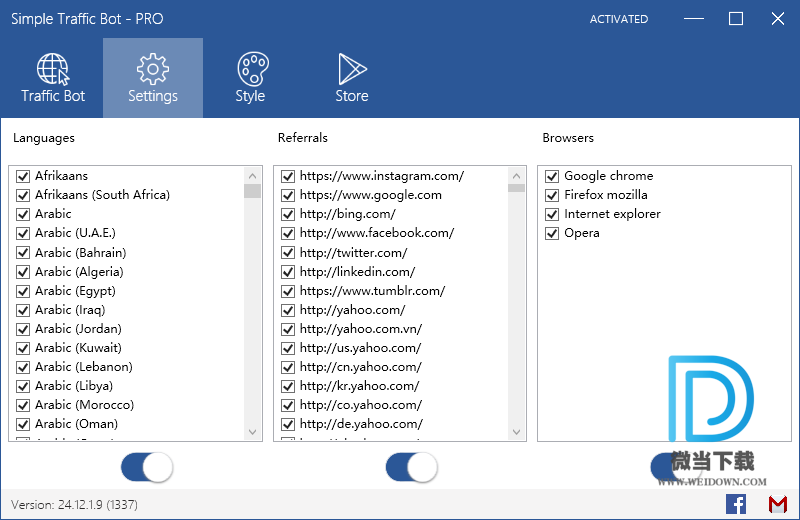This screenshot has width=800, height=520.
Task: Select the Settings gear icon
Action: 153,70
